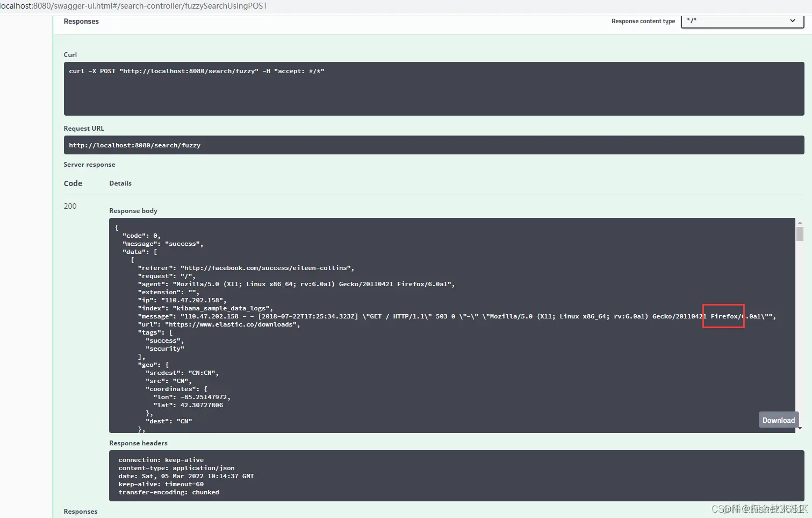
Task: Click the scroll up arrow of response body
Action: pyautogui.click(x=800, y=222)
